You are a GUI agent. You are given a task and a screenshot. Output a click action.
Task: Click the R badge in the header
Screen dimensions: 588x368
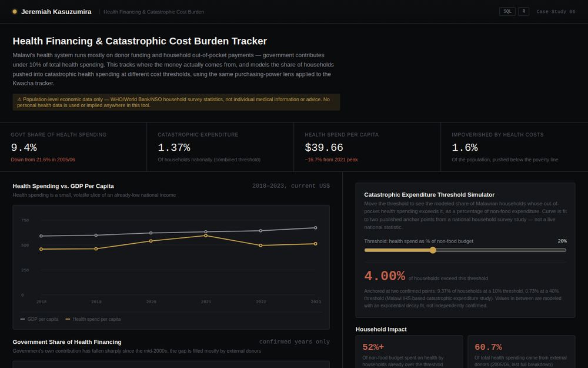523,12
